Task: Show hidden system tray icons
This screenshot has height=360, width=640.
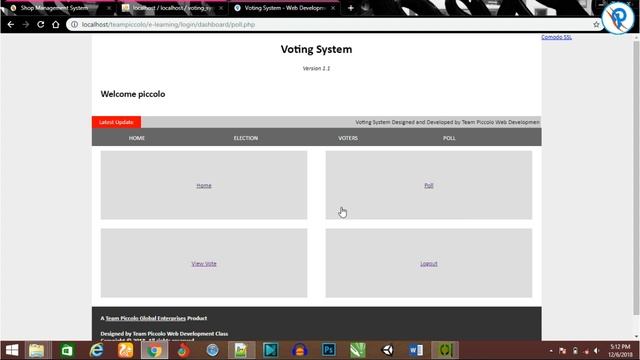Action: click(551, 351)
